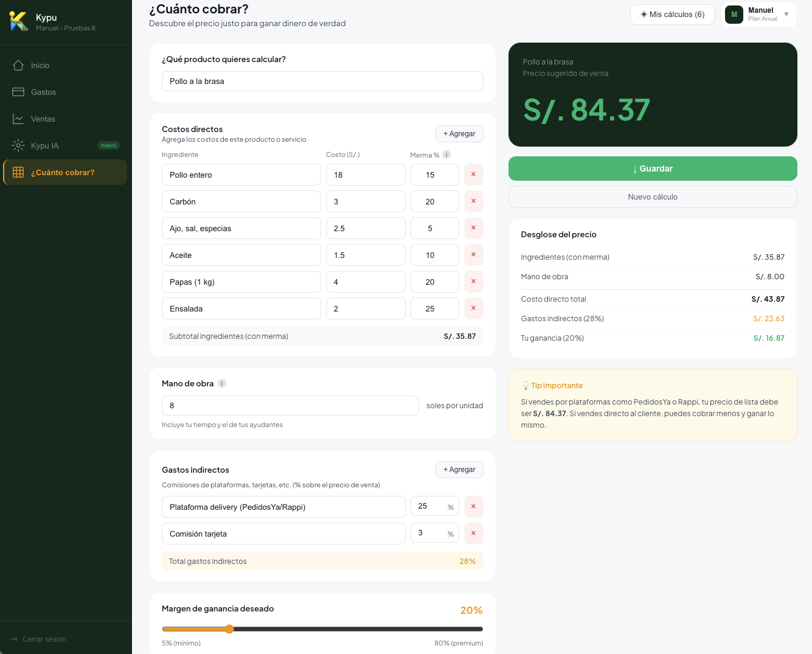Edit Ensalada cost field 2
Viewport: 812px width, 654px height.
point(366,308)
